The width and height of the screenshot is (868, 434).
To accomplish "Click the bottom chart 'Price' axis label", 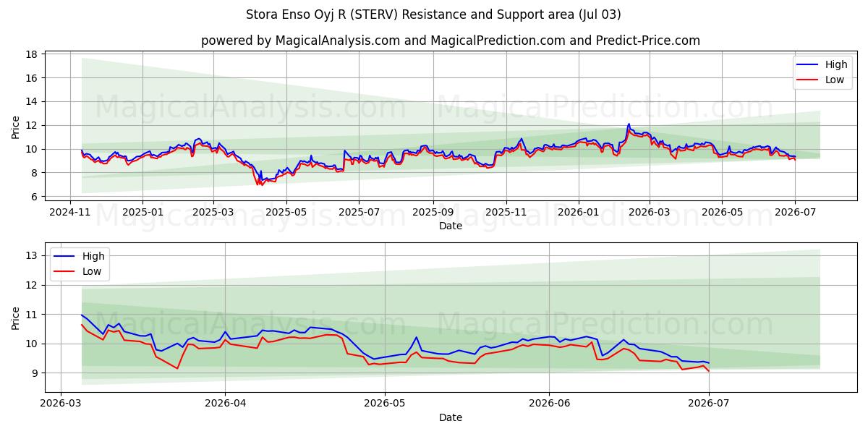I will coord(16,318).
